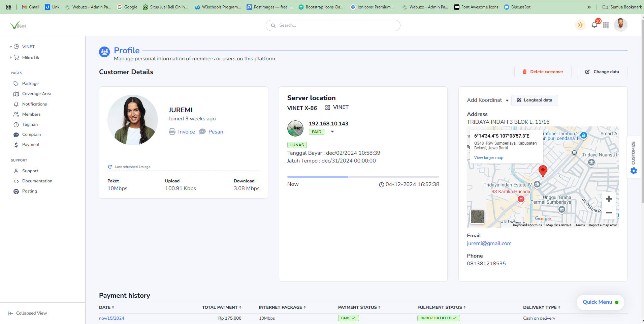Sort by FULFILMENT STATUS column
The height and width of the screenshot is (324, 644).
coord(442,307)
